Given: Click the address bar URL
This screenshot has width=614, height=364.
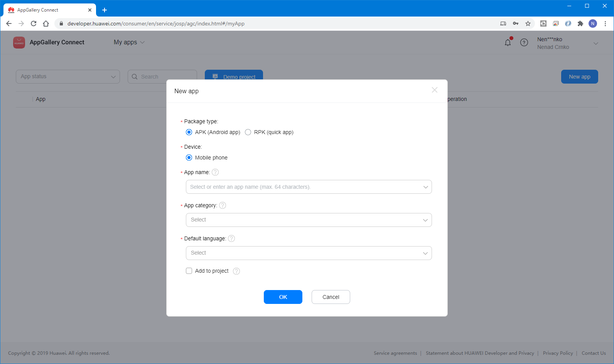Looking at the screenshot, I should point(156,23).
